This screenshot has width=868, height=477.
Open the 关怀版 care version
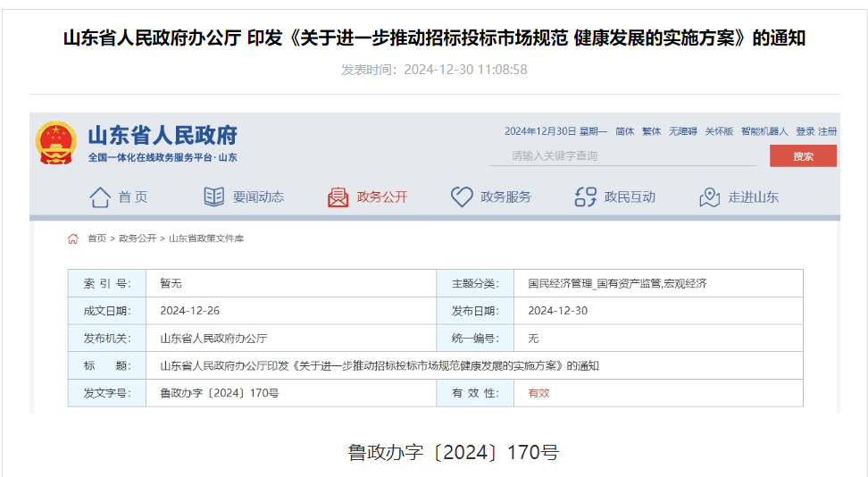718,131
